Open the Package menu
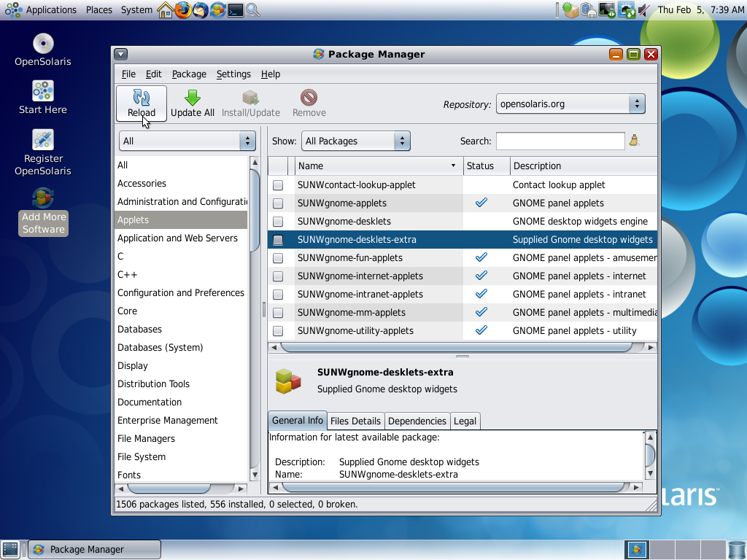747x560 pixels. pos(189,74)
